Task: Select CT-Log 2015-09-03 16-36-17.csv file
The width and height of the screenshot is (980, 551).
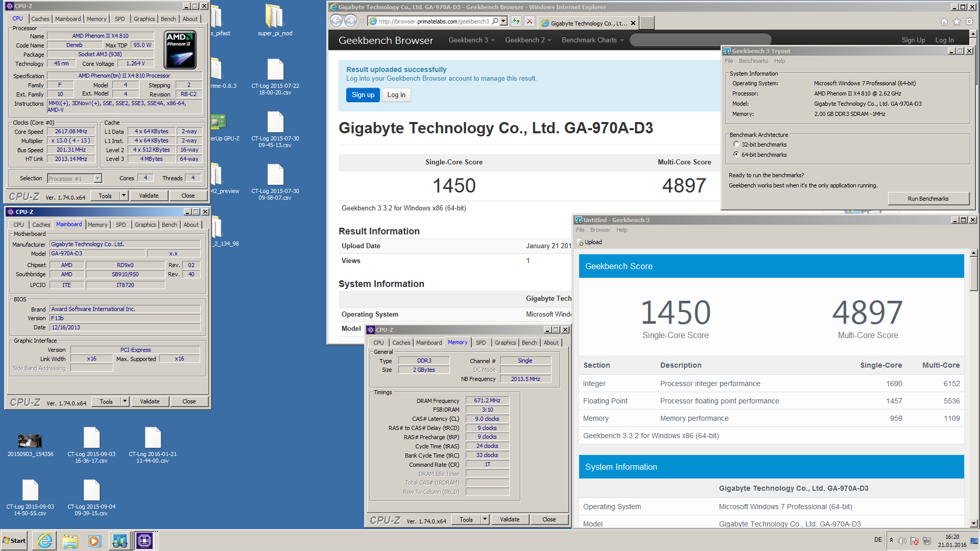Action: [x=91, y=445]
